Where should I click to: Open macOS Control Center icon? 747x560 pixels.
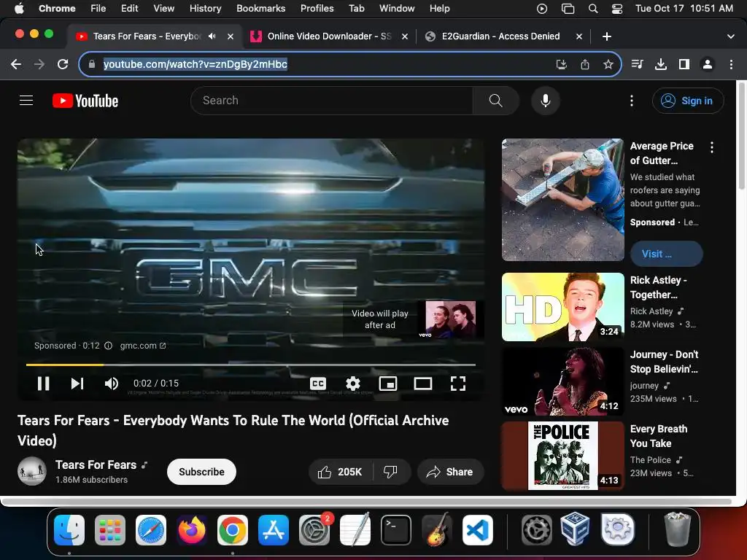click(x=617, y=9)
